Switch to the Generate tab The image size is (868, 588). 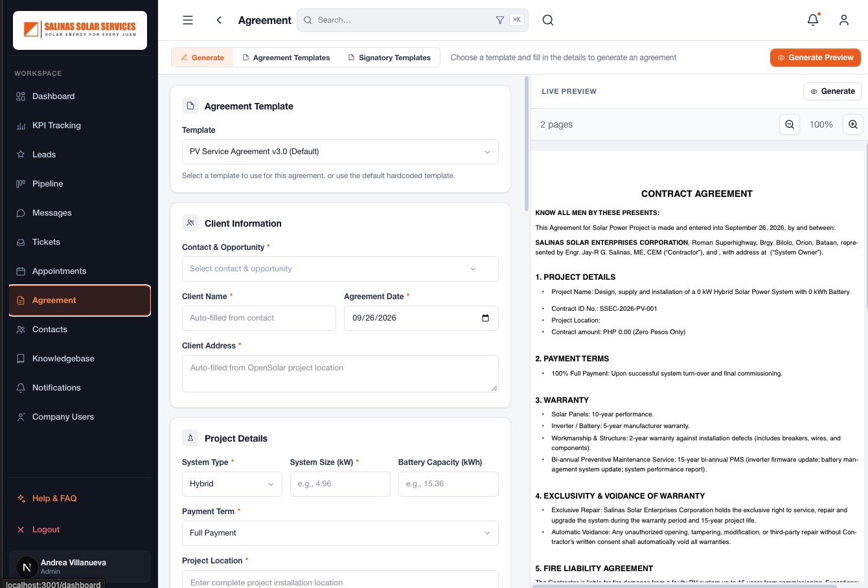202,58
